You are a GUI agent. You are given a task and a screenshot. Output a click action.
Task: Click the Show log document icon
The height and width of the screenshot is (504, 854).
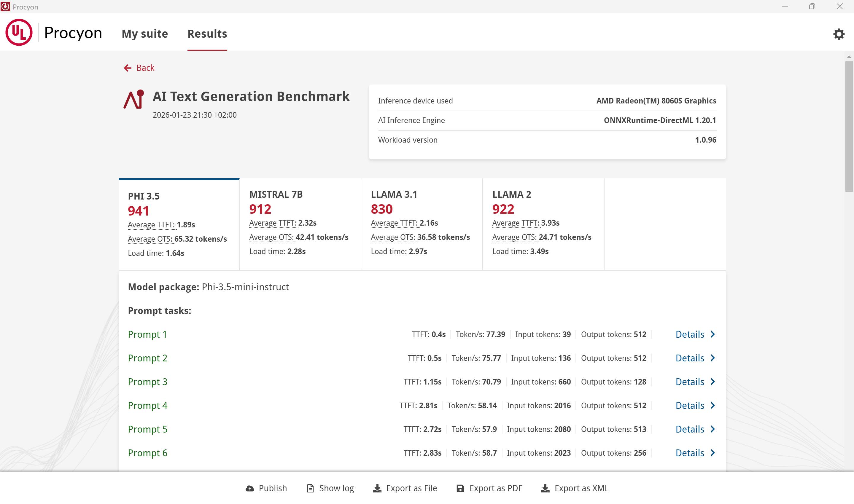coord(310,488)
